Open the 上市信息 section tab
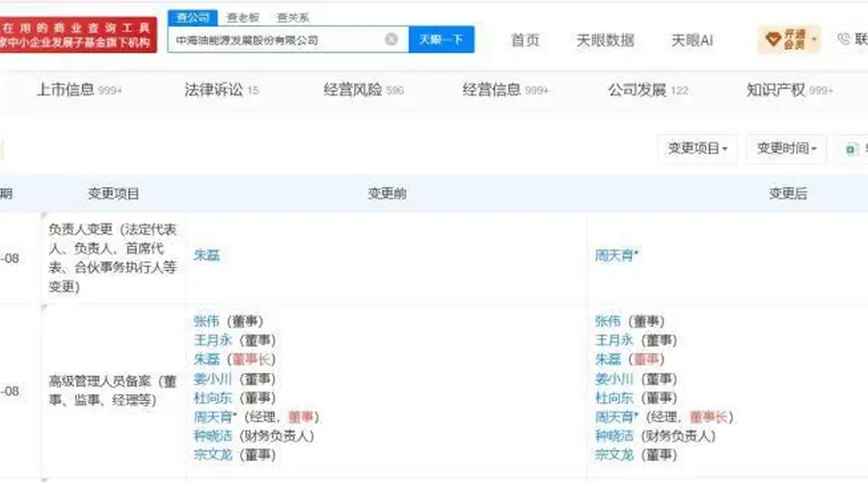This screenshot has width=868, height=482. click(79, 90)
